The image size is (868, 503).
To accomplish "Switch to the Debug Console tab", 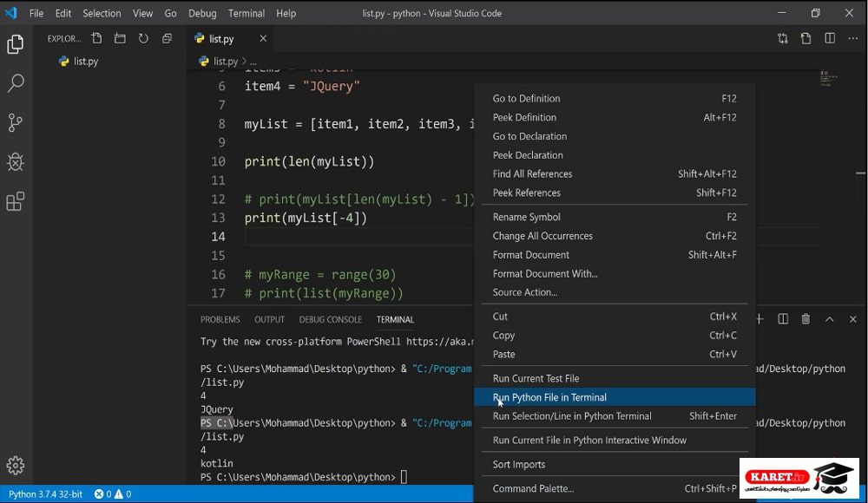I will coord(331,320).
